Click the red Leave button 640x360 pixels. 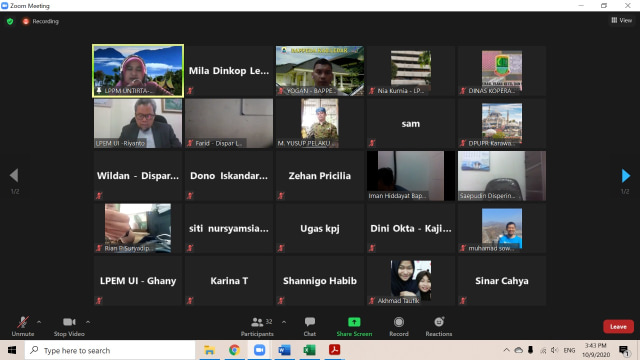coord(618,327)
